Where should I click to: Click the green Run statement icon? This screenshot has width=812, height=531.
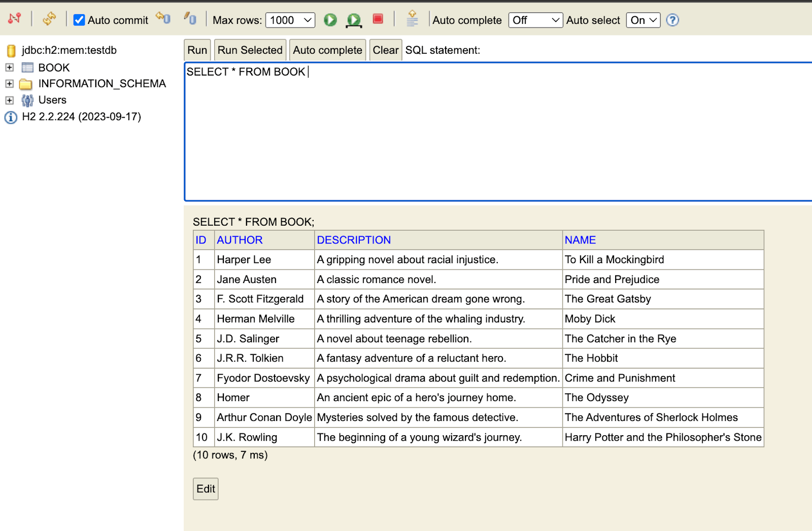coord(330,20)
